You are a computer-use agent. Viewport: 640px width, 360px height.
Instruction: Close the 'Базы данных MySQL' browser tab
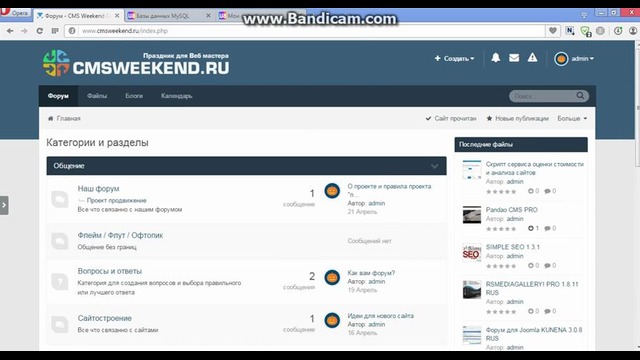208,16
